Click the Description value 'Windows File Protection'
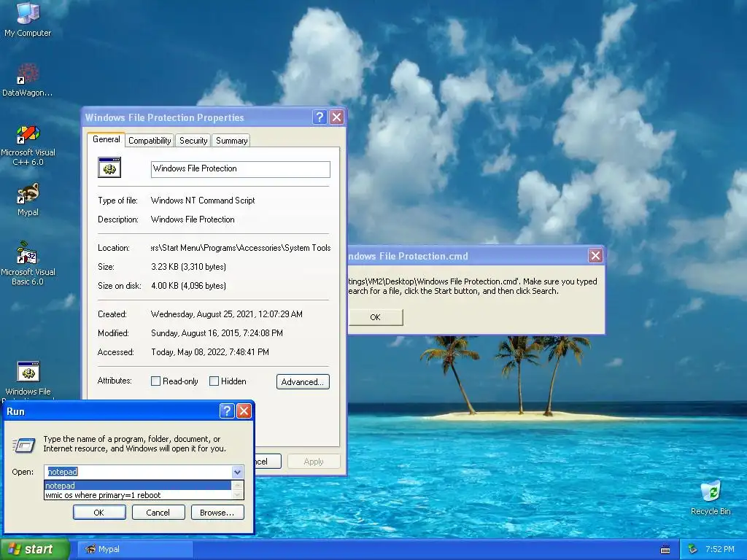 pyautogui.click(x=193, y=219)
